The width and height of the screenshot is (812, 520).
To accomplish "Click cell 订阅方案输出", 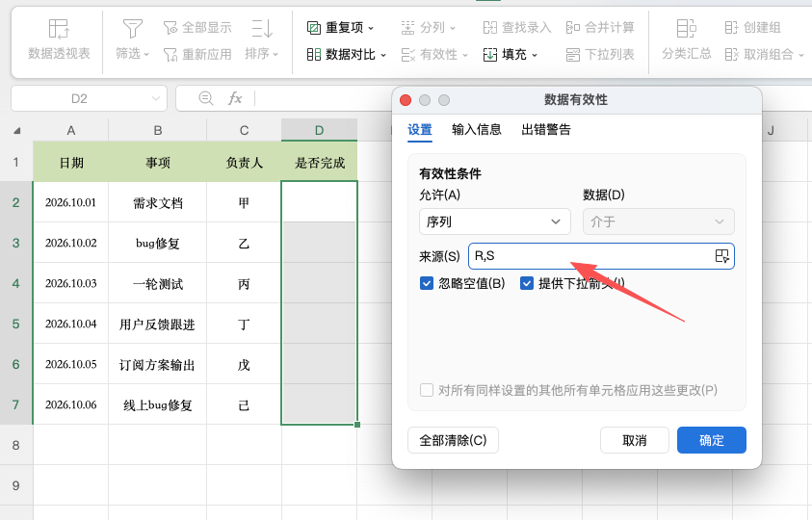I will click(x=157, y=364).
